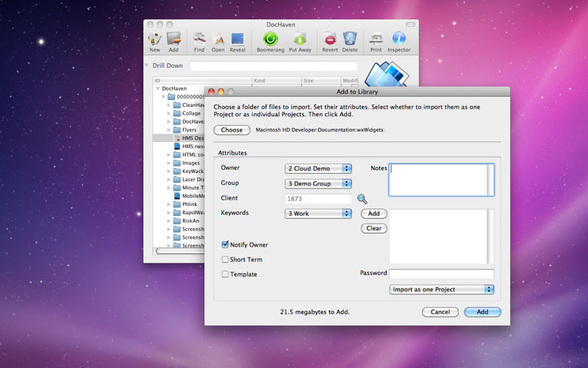
Task: Click the MobileMe file icon in the tree
Action: 177,196
